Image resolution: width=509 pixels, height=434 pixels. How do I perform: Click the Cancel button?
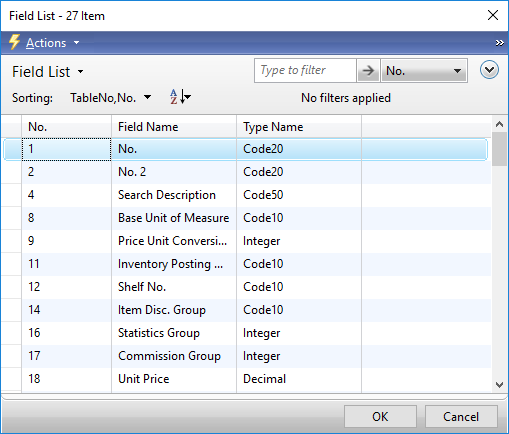click(x=461, y=417)
